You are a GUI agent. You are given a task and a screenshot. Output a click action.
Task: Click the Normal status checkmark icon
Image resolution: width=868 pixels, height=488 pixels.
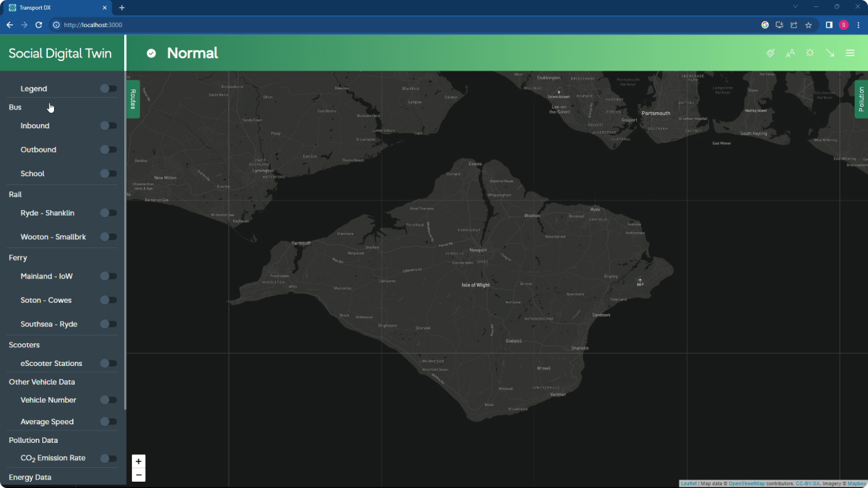(151, 53)
